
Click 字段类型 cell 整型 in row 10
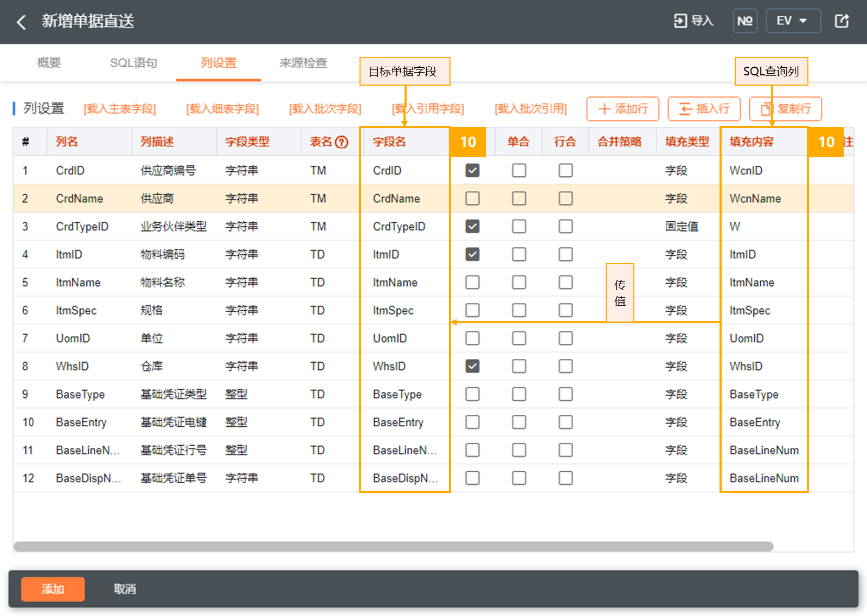click(236, 422)
